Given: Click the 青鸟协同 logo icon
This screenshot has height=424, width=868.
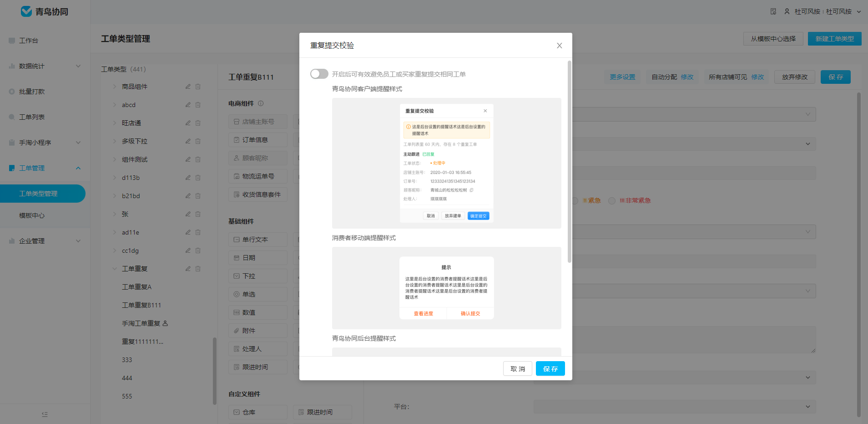Looking at the screenshot, I should coord(26,11).
